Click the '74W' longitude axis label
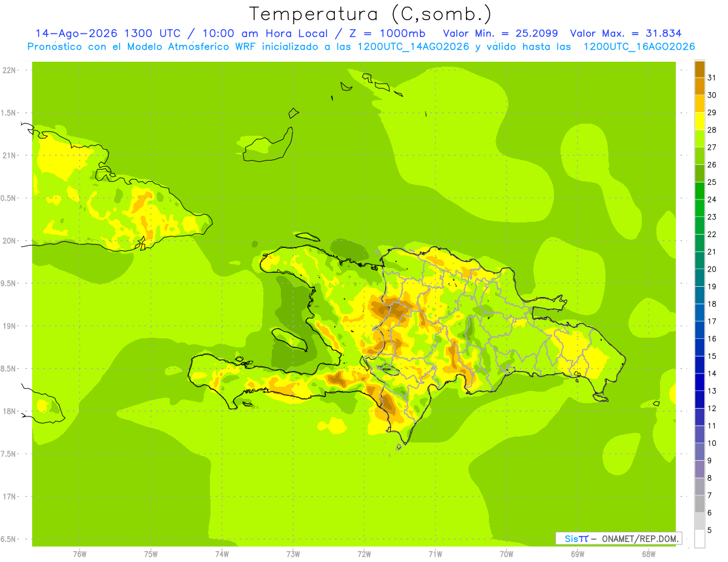This screenshot has width=728, height=562. [222, 555]
